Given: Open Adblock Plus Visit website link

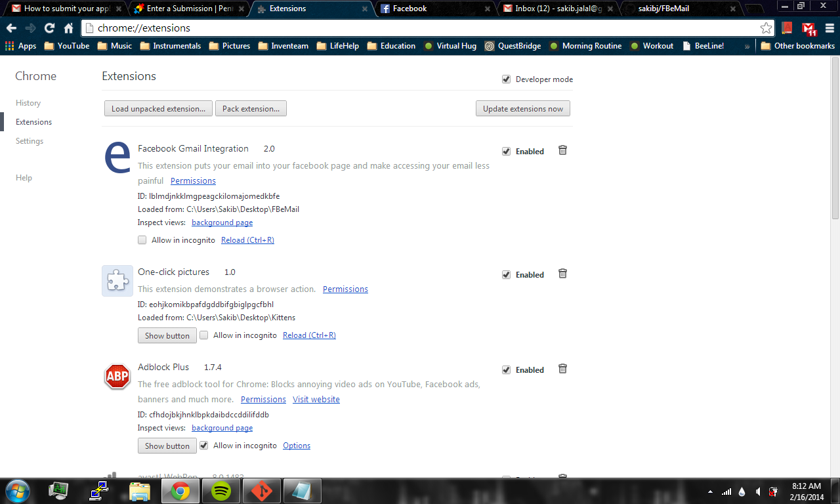Looking at the screenshot, I should (x=316, y=399).
